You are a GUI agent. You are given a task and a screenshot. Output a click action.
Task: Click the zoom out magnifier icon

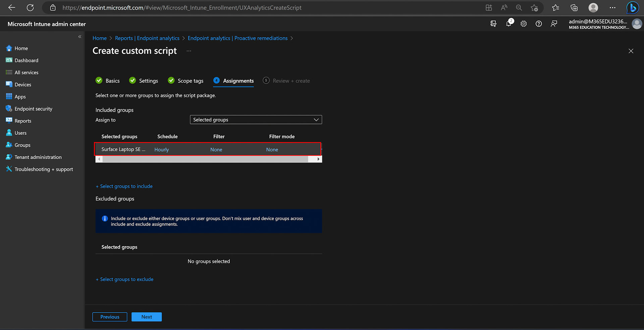519,7
